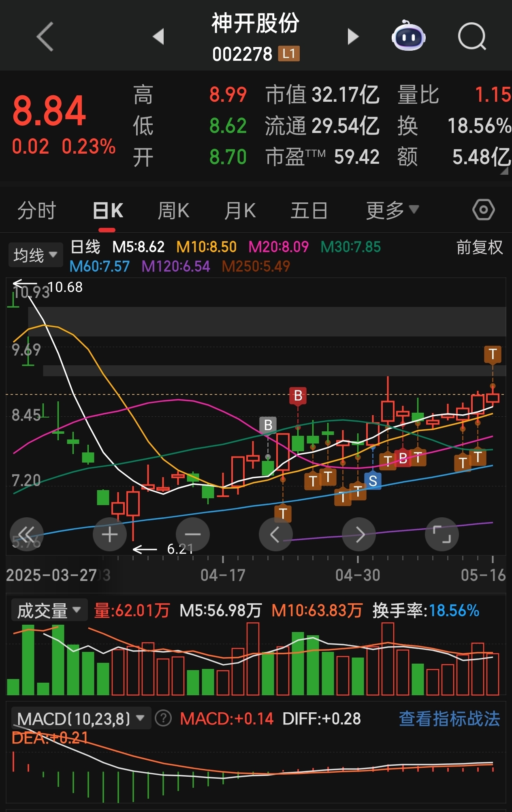
Task: Tap M60:7.57 moving average label
Action: pos(100,266)
